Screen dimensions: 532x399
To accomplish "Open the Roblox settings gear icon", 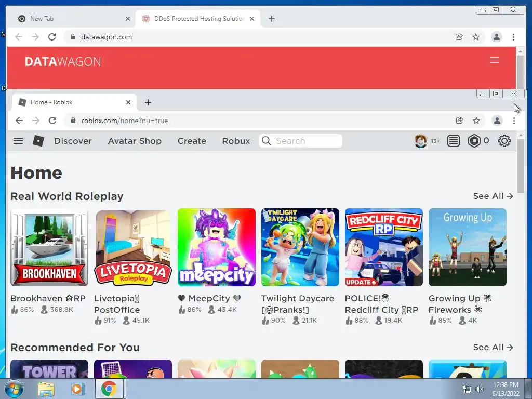I will [504, 141].
